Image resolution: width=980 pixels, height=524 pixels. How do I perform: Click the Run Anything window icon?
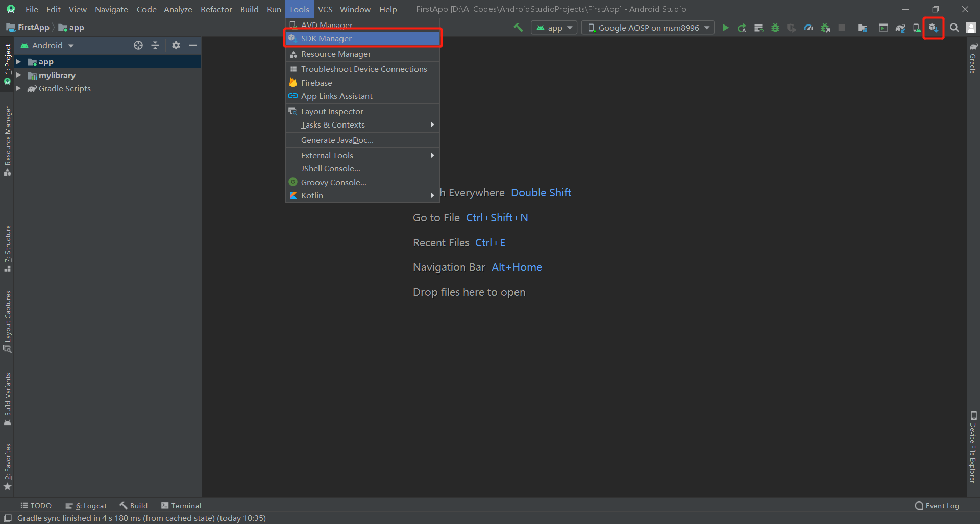pos(884,28)
